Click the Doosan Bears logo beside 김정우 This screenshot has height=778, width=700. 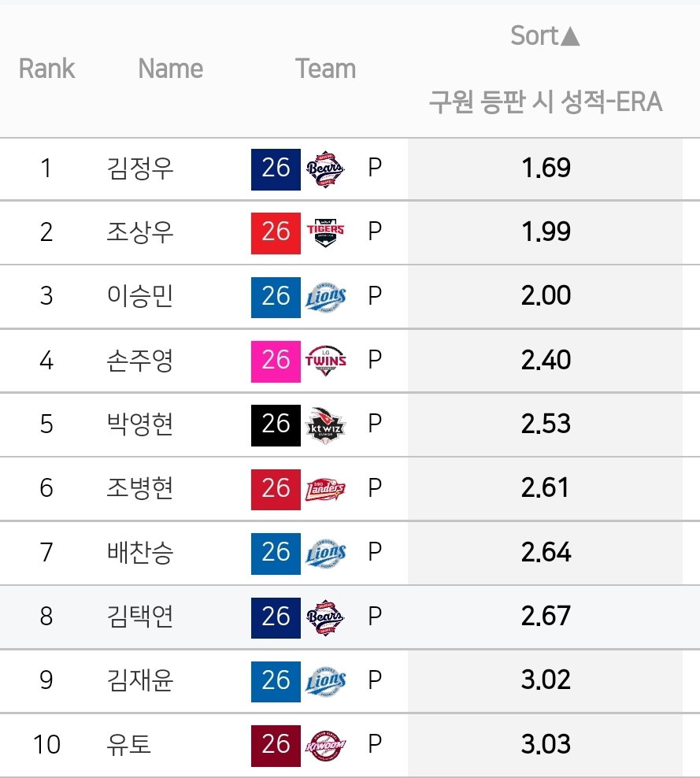(x=325, y=169)
